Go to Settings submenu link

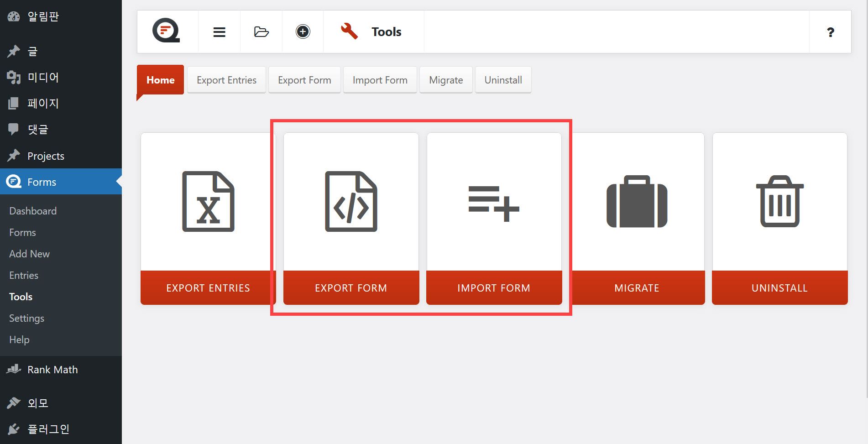point(26,318)
